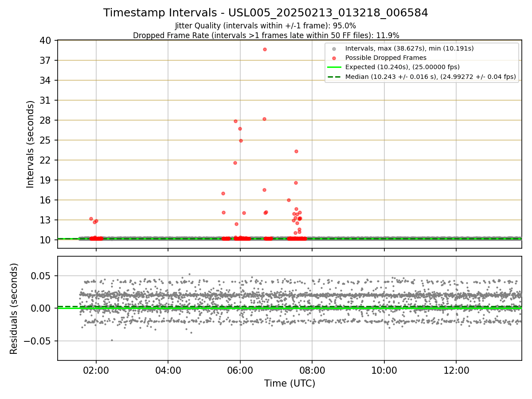The image size is (532, 399).
Task: Click the highest red outlier point near 38.6 seconds
Action: pos(265,49)
